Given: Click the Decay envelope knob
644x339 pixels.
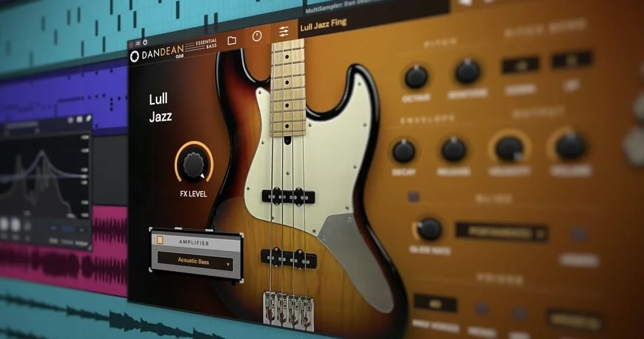Looking at the screenshot, I should click(403, 151).
